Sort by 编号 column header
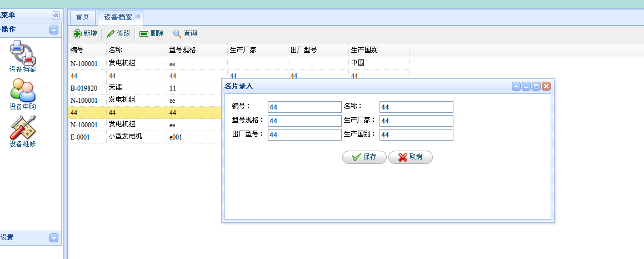 coord(87,50)
